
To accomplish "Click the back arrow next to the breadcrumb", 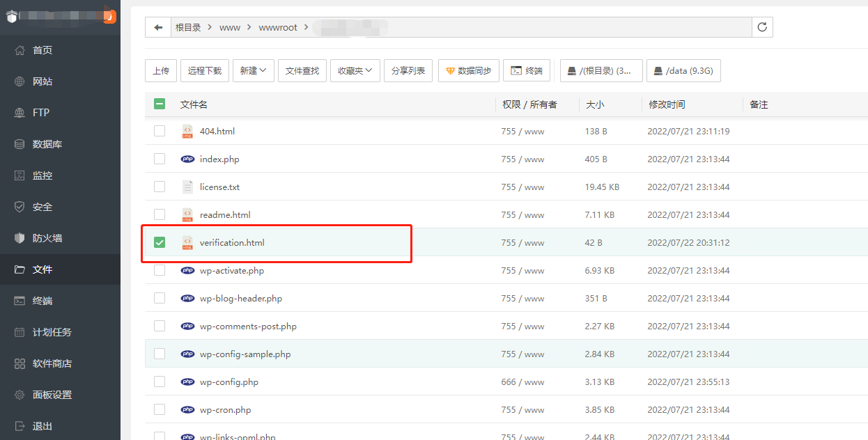I will tap(158, 26).
